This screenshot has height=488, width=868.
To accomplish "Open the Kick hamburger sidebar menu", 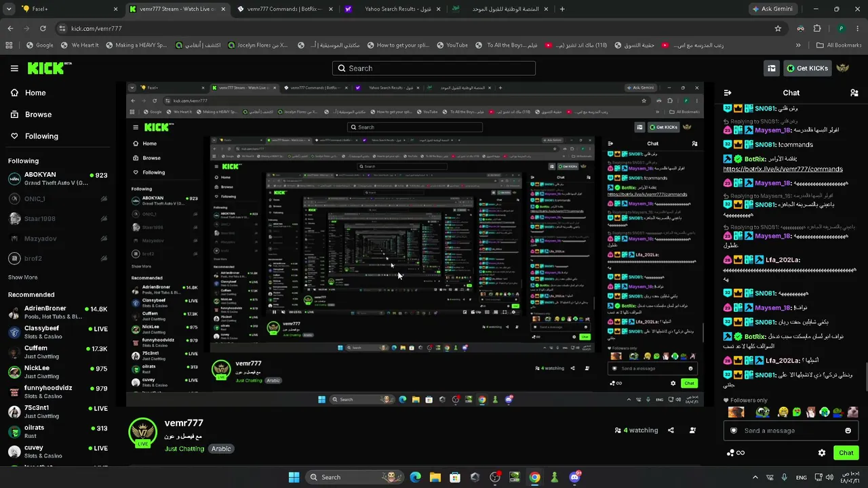I will 14,68.
